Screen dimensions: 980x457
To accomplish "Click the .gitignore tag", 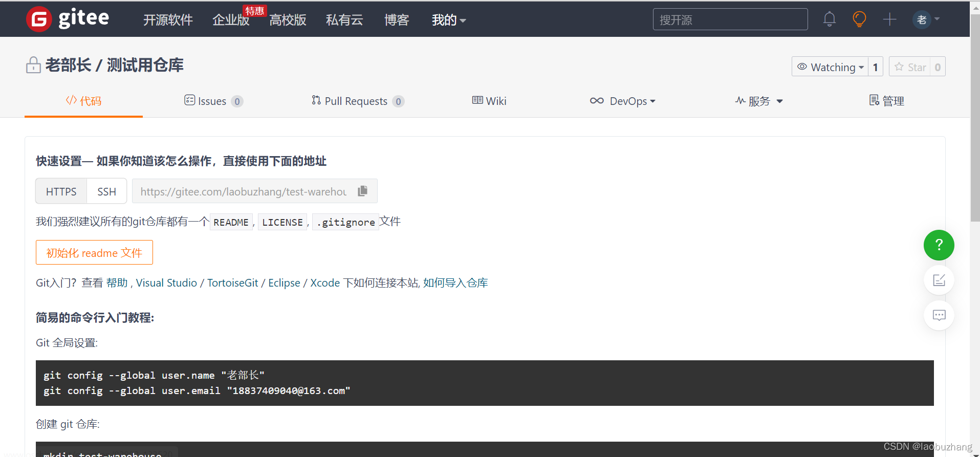I will (345, 222).
